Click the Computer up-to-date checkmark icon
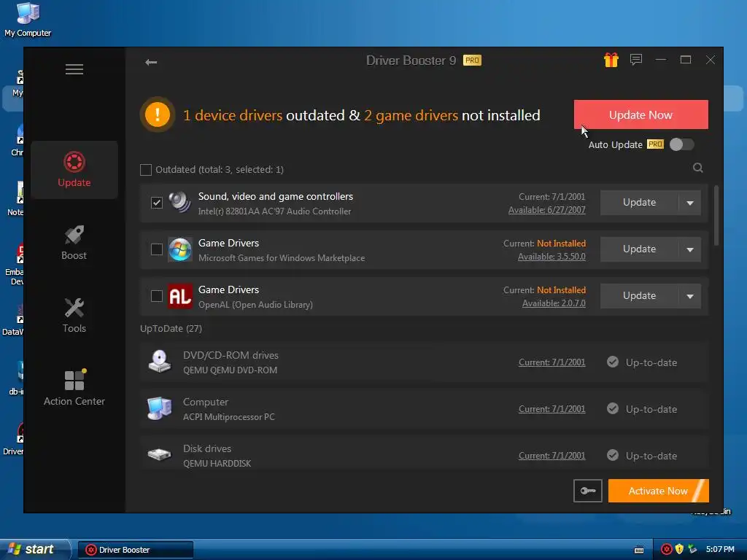 (x=613, y=408)
